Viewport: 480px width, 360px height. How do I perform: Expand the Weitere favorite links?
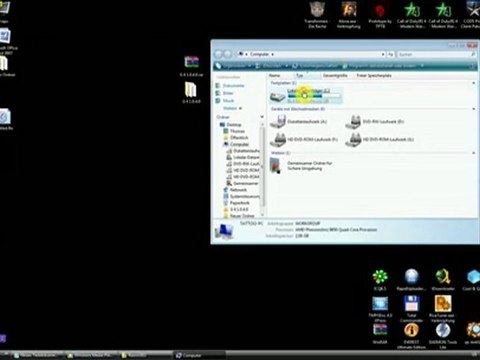(x=232, y=108)
